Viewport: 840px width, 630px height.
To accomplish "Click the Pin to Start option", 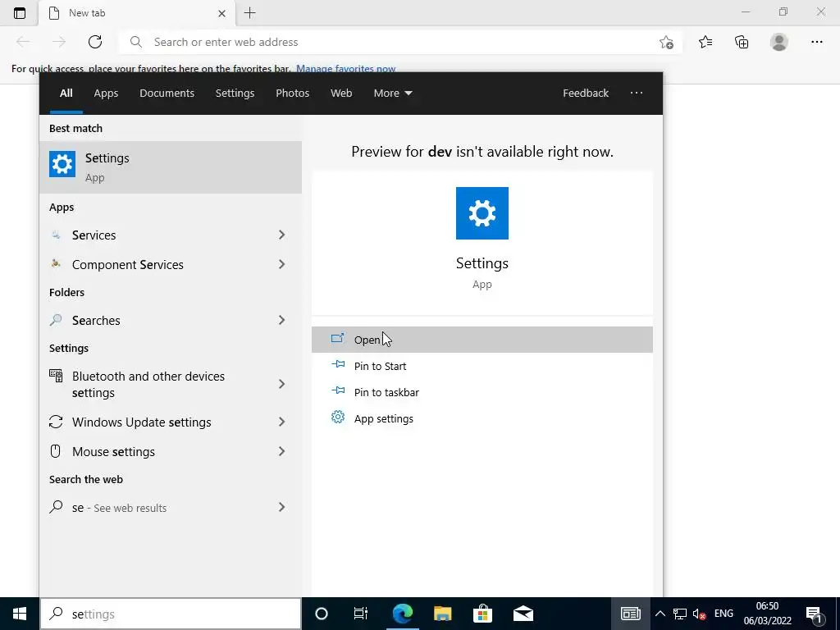I will pos(482,366).
